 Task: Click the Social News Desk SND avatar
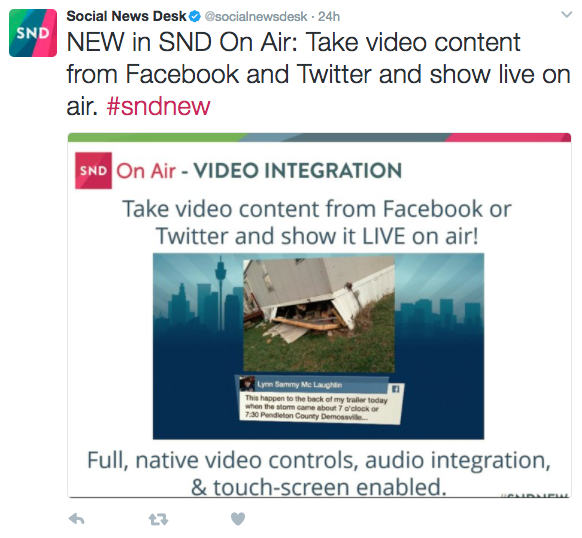pos(33,33)
